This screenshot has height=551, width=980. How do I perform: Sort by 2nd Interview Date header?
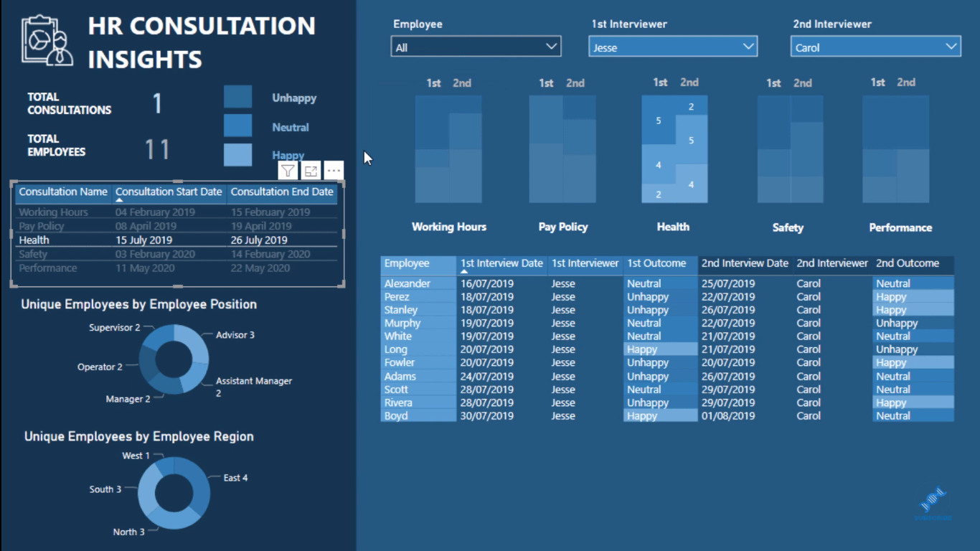click(745, 264)
